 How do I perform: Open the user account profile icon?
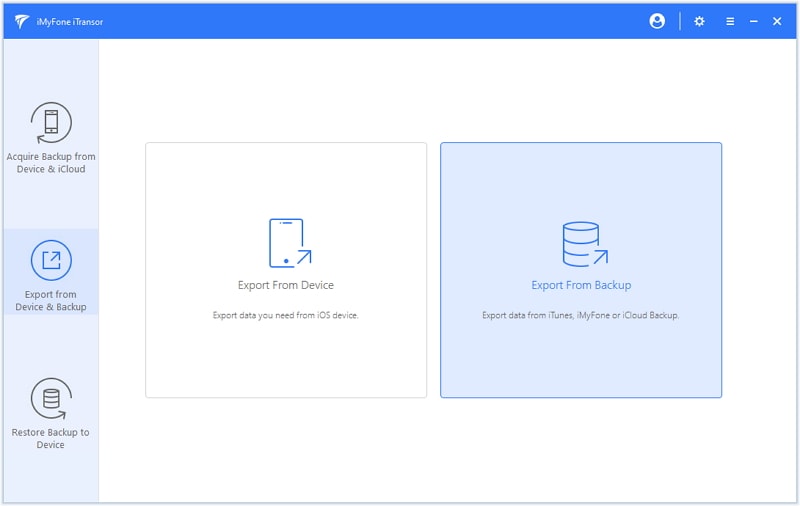[657, 21]
